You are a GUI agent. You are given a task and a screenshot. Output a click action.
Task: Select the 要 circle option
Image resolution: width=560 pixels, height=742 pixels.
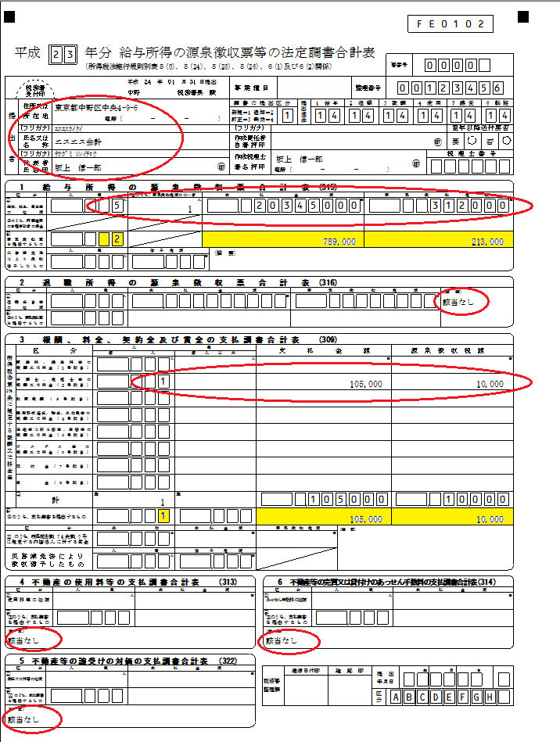click(x=472, y=141)
